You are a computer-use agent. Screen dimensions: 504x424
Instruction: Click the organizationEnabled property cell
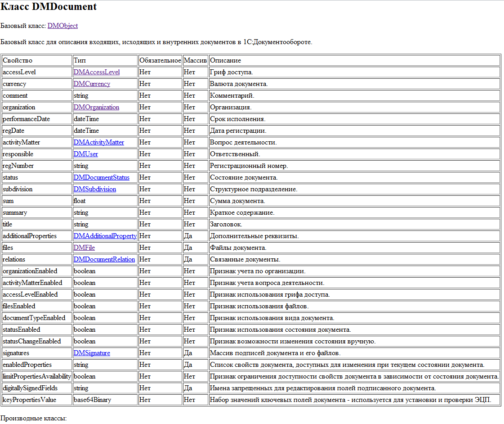37,271
